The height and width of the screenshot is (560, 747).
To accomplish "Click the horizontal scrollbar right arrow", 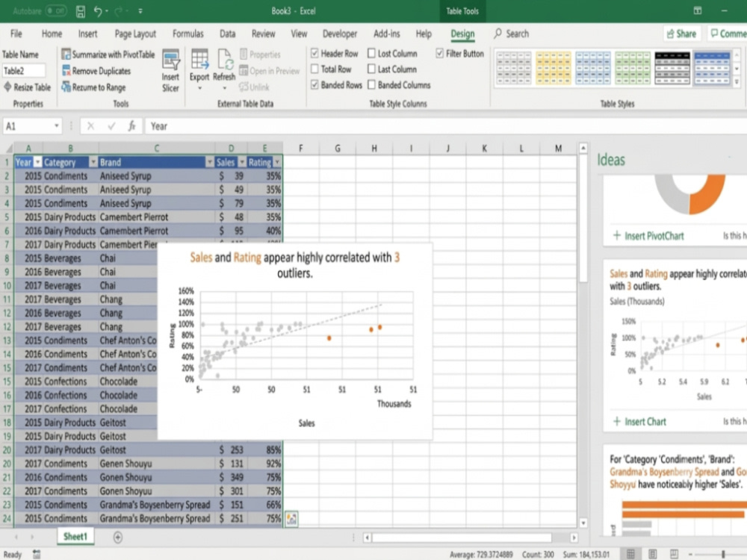I will coord(574,538).
